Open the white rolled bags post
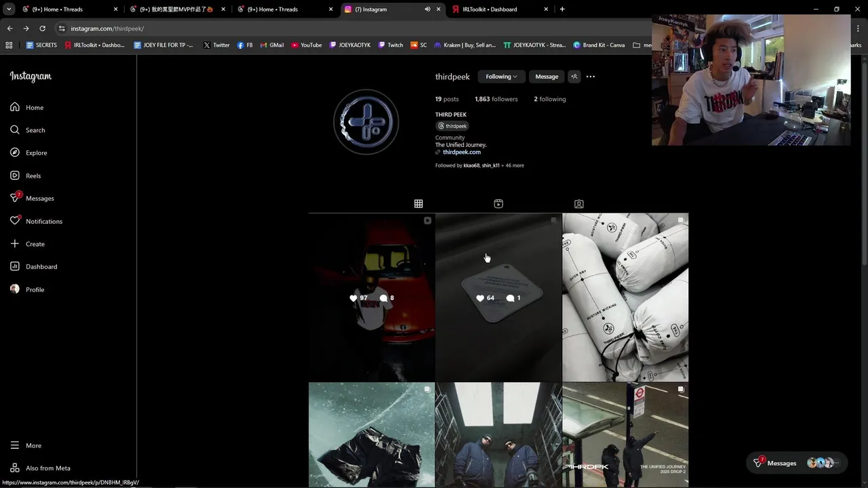Viewport: 868px width, 488px height. tap(625, 298)
